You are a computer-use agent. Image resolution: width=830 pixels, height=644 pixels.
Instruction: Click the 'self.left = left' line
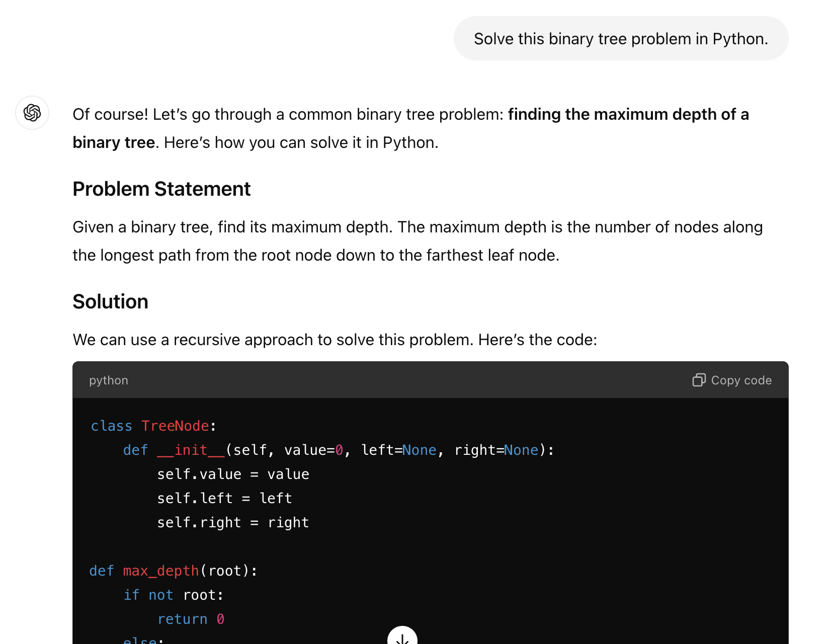pyautogui.click(x=224, y=498)
